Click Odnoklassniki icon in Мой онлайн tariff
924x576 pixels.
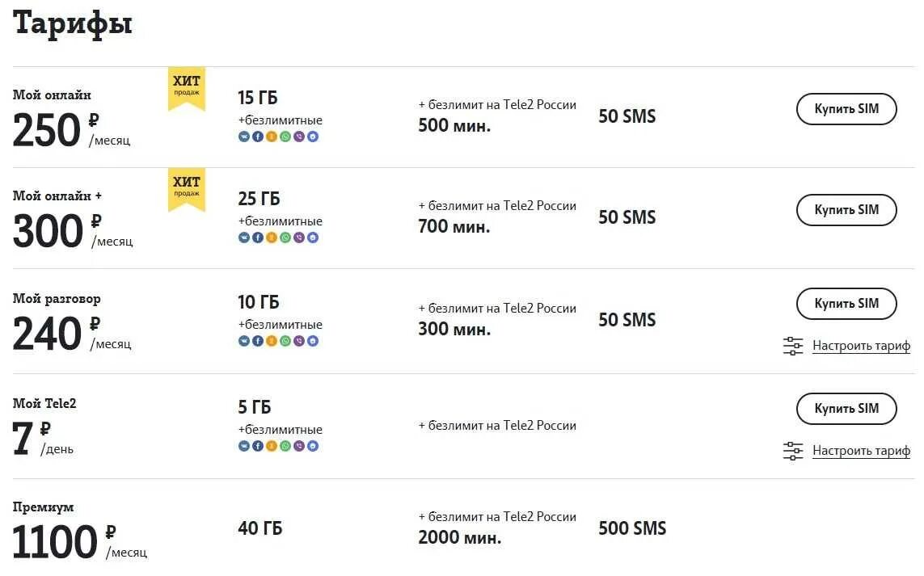coord(272,137)
